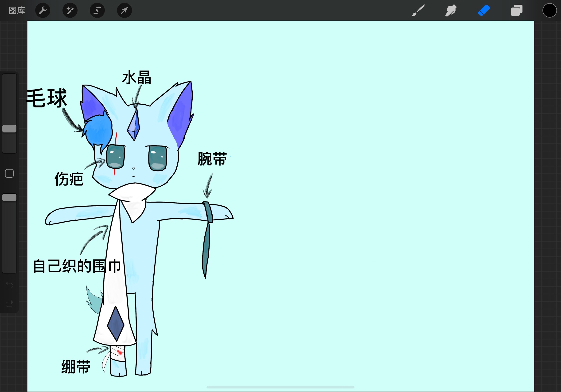The height and width of the screenshot is (392, 561).
Task: Activate the Selection tool
Action: click(97, 10)
